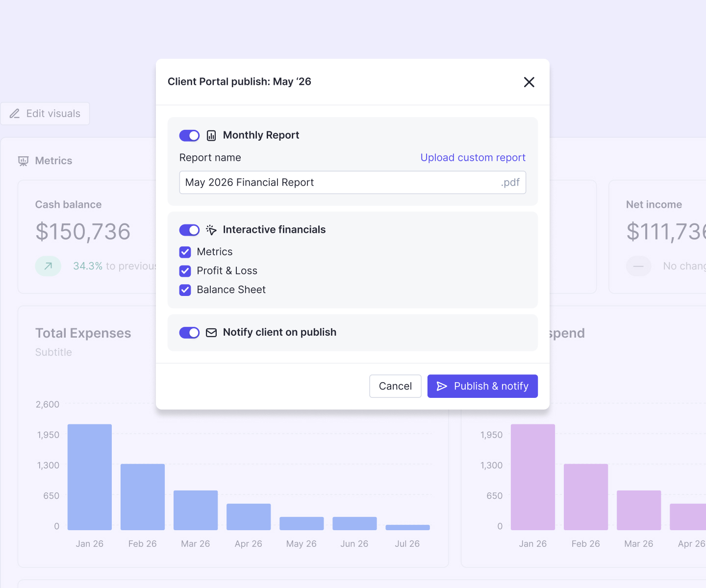Click the envelope icon beside Notify client
Viewport: 706px width, 588px height.
tap(211, 333)
